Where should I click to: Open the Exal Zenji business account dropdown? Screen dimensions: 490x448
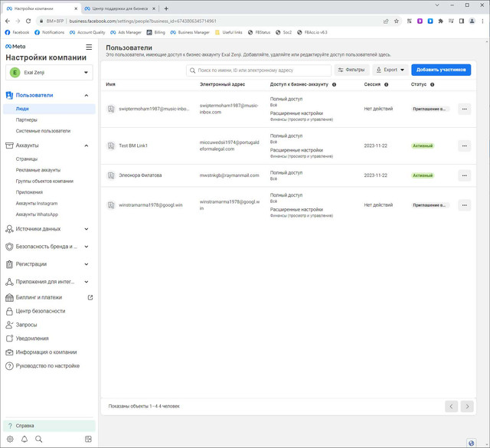click(x=49, y=73)
